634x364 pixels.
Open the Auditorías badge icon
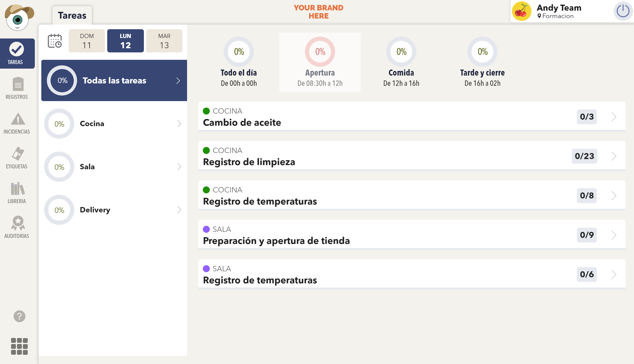(x=17, y=223)
